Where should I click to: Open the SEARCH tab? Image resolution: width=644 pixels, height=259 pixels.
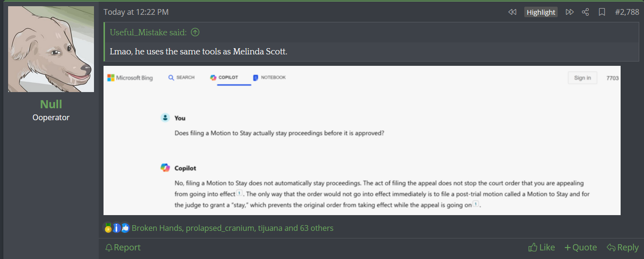pos(182,77)
